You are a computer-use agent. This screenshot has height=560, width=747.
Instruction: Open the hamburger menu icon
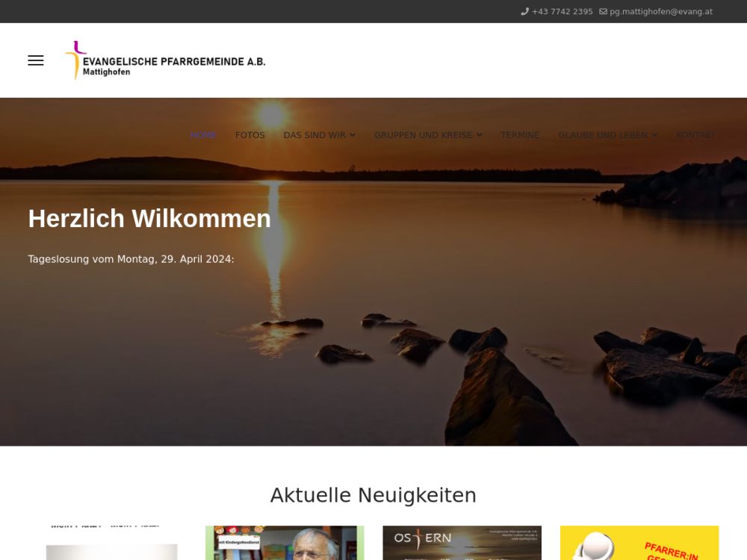[x=36, y=60]
